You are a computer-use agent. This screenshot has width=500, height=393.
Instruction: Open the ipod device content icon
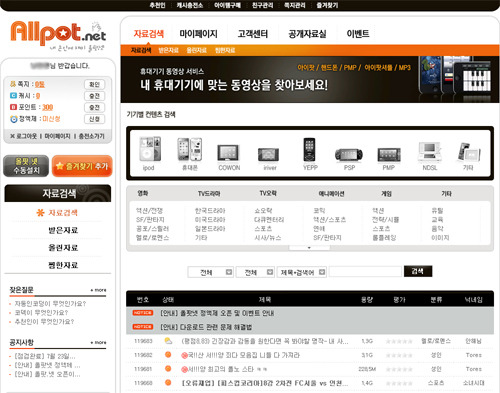coord(150,149)
